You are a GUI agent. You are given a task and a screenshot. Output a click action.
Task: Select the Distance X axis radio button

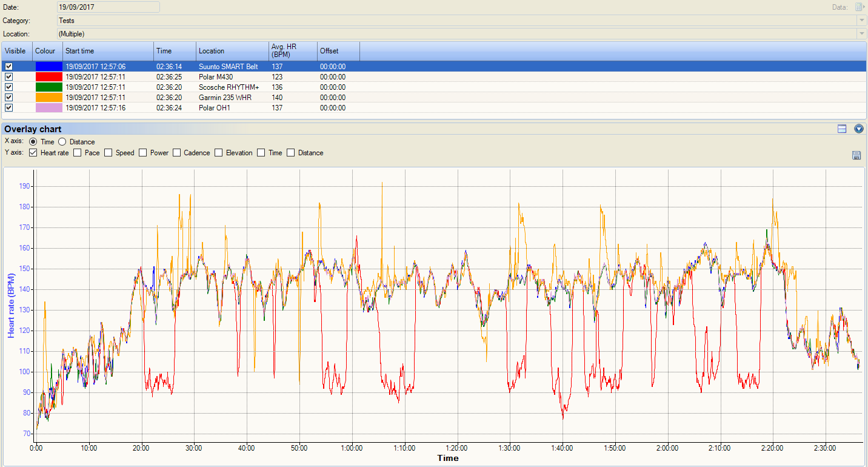point(62,142)
